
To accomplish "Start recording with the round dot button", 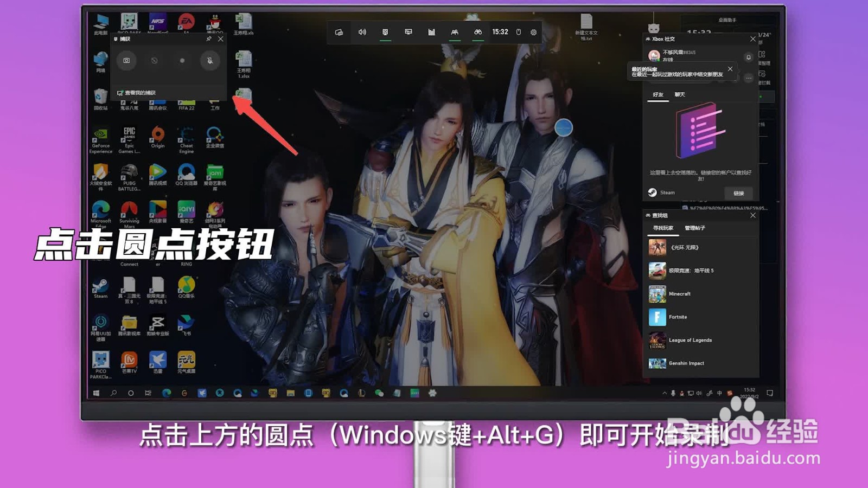I will click(x=182, y=61).
